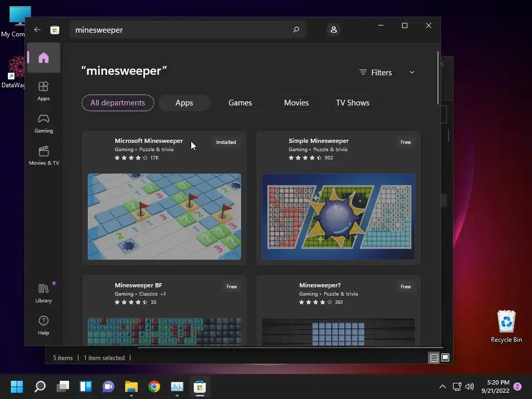Screen dimensions: 532x399
Task: Open the user profile account icon
Action: click(334, 30)
